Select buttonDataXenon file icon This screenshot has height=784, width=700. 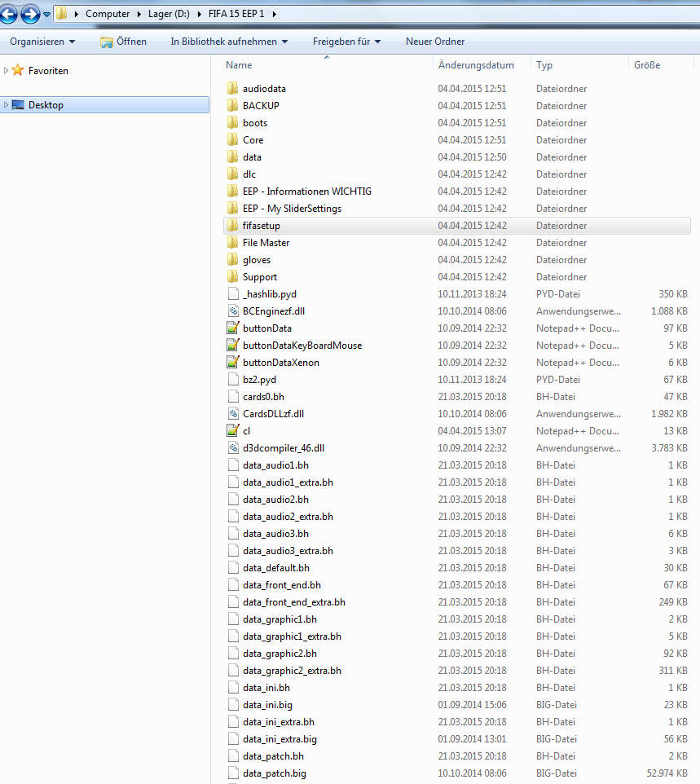coord(233,362)
